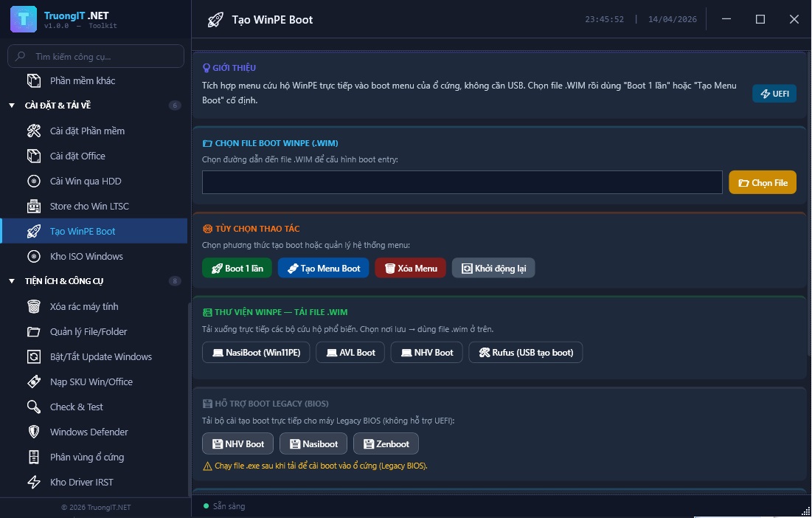Collapse the CÀI ĐẶT & TẢI VỀ section
The image size is (812, 518).
[x=12, y=106]
